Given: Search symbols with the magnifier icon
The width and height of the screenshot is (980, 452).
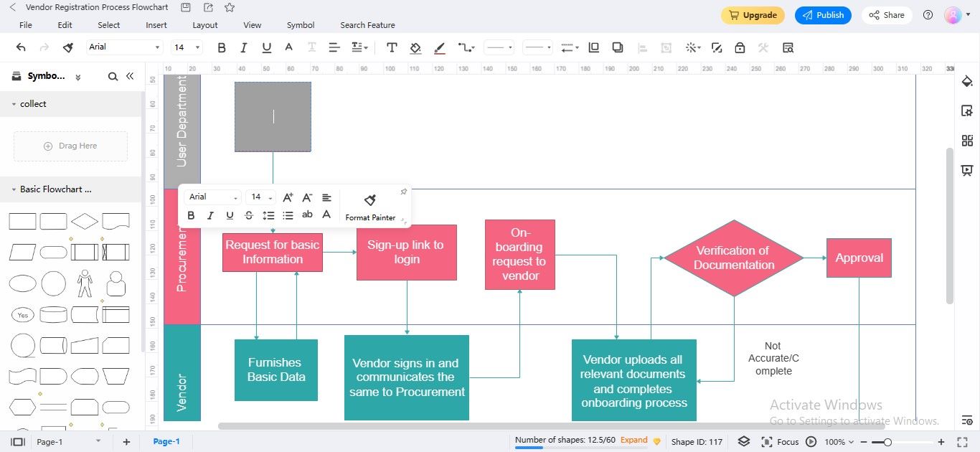Looking at the screenshot, I should (113, 76).
